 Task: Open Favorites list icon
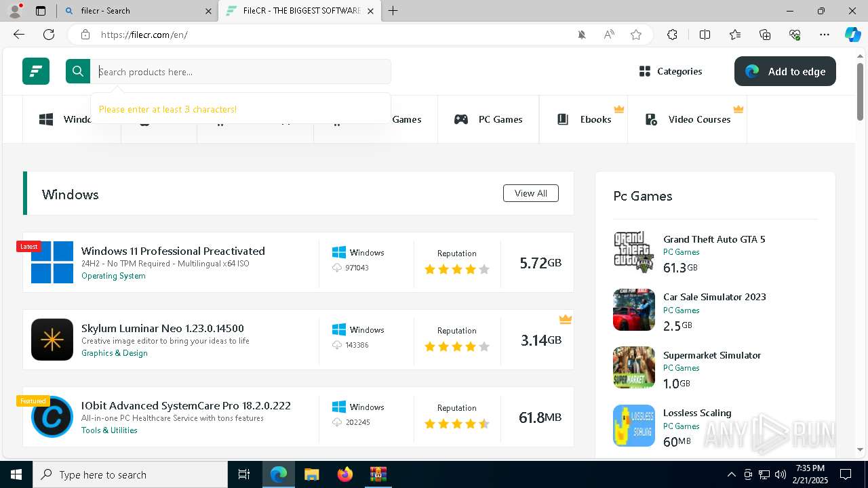735,35
